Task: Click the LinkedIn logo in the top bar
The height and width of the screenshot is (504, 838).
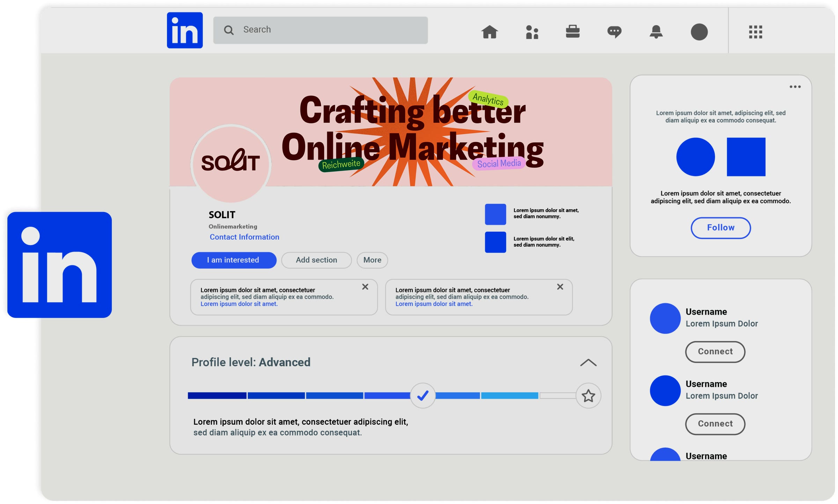Action: tap(185, 30)
